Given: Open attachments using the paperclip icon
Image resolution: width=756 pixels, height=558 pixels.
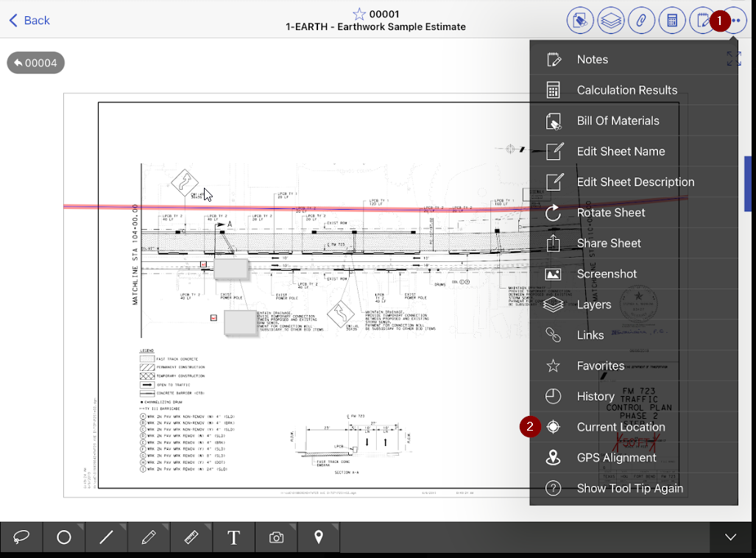Looking at the screenshot, I should [641, 20].
